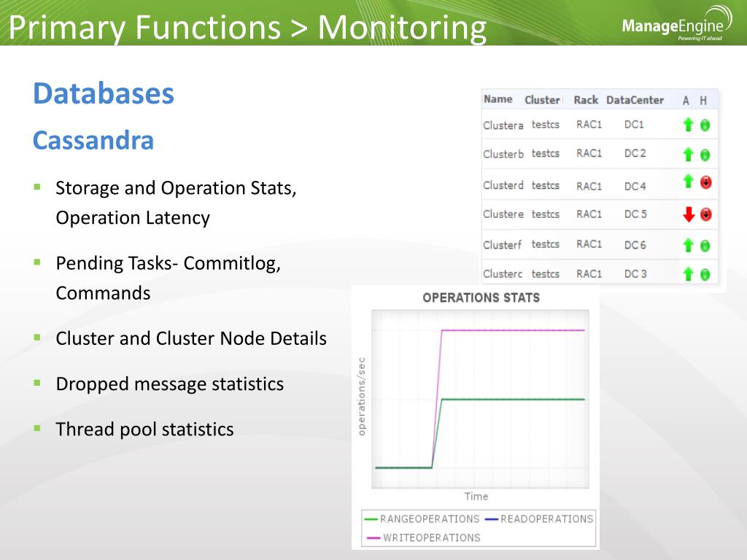Click the Rack column header

click(x=586, y=100)
